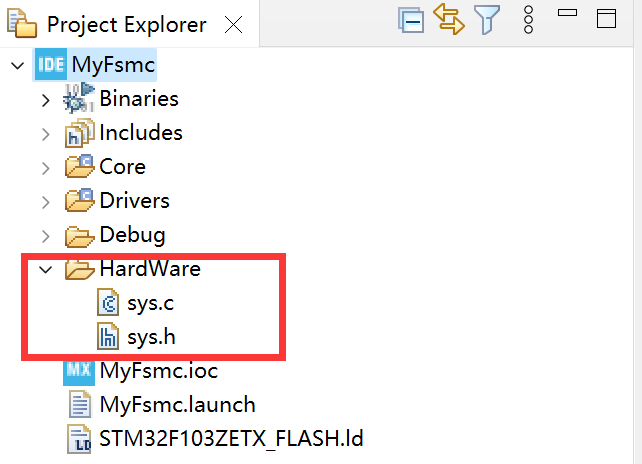This screenshot has height=464, width=642.
Task: Open the View Menu three-dots icon
Action: point(530,21)
